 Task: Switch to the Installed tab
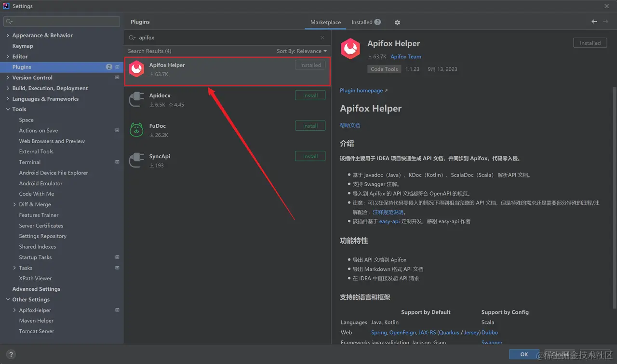click(x=362, y=22)
